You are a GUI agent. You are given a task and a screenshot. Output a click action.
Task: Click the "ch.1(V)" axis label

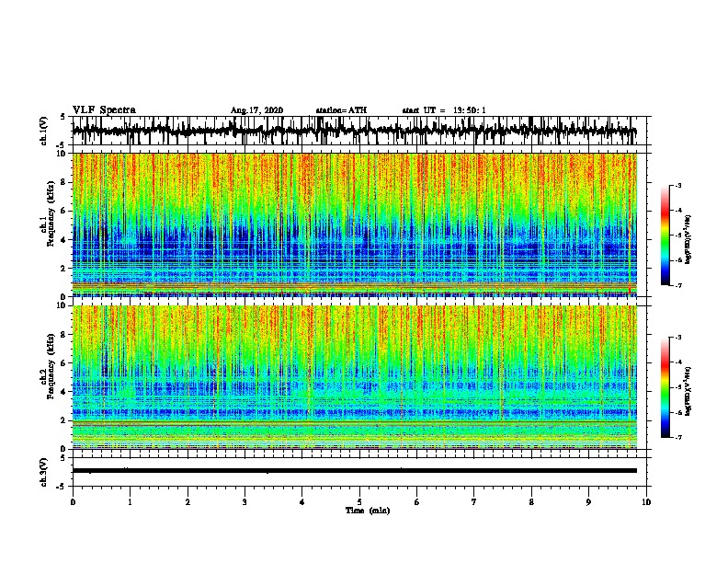point(43,131)
